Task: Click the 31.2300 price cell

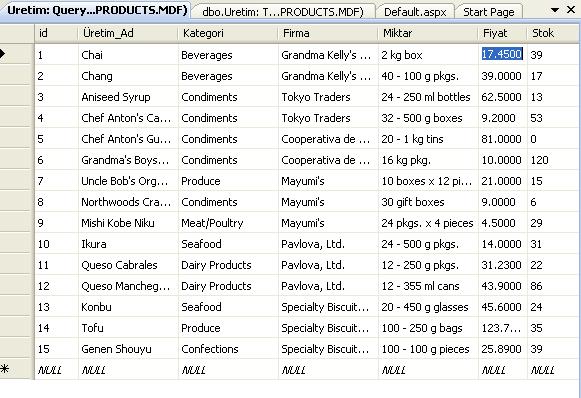Action: point(502,265)
